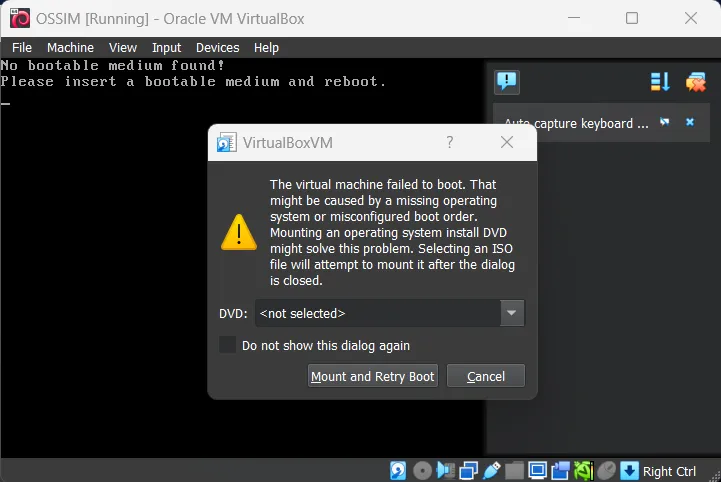This screenshot has width=721, height=482.
Task: Click the audio status icon
Action: [x=445, y=471]
